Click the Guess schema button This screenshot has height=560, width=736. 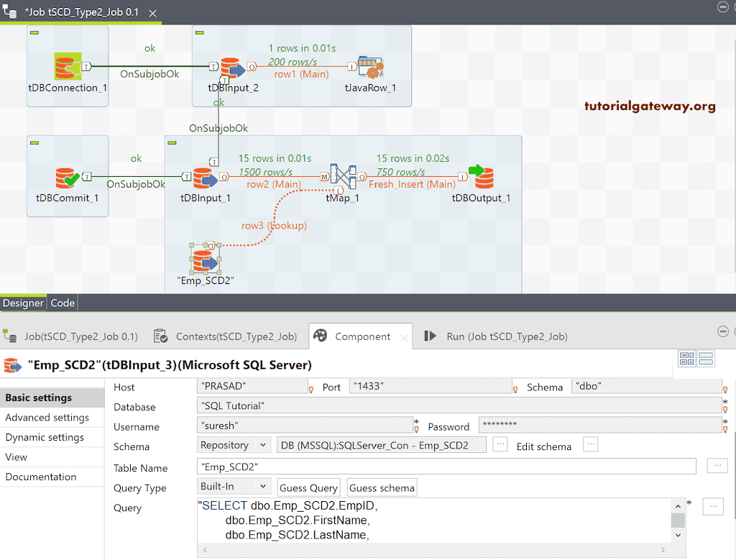point(382,487)
